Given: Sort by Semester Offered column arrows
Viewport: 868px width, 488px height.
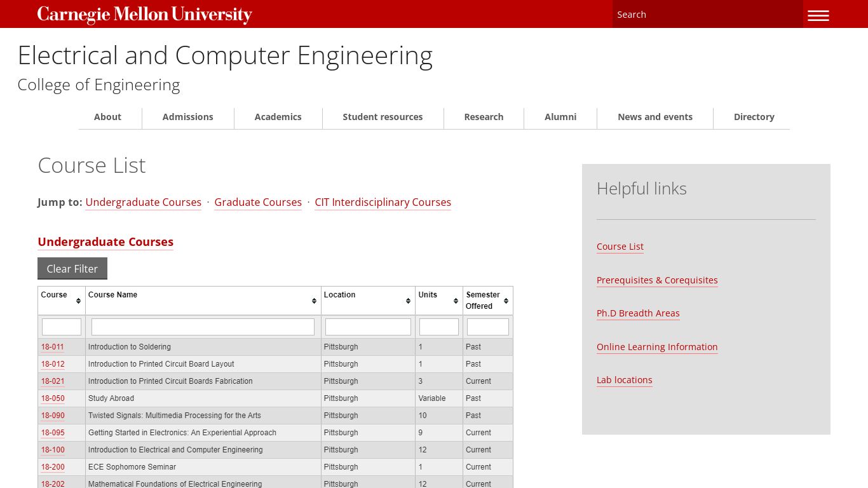Looking at the screenshot, I should pyautogui.click(x=506, y=301).
